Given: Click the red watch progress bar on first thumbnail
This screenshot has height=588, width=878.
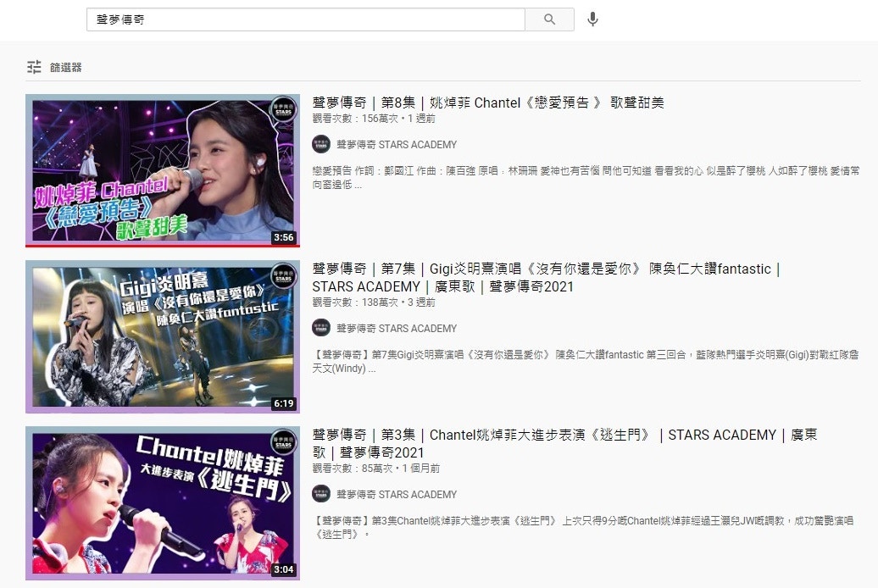Looking at the screenshot, I should (x=162, y=245).
